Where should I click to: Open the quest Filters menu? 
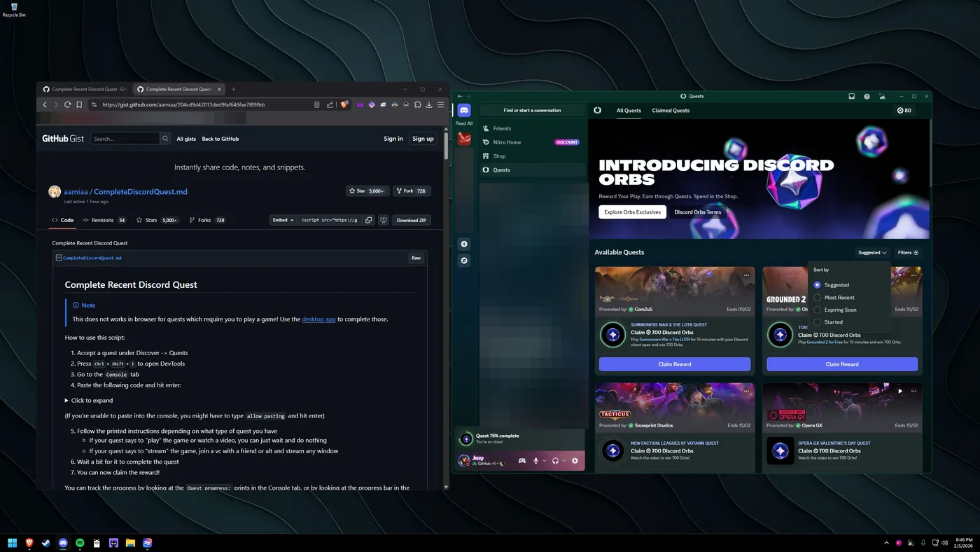[x=908, y=253]
